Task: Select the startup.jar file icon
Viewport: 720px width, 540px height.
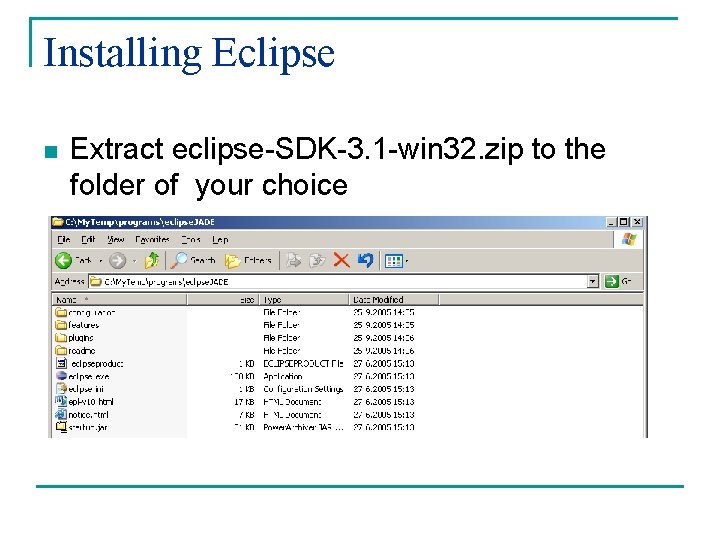Action: point(61,427)
